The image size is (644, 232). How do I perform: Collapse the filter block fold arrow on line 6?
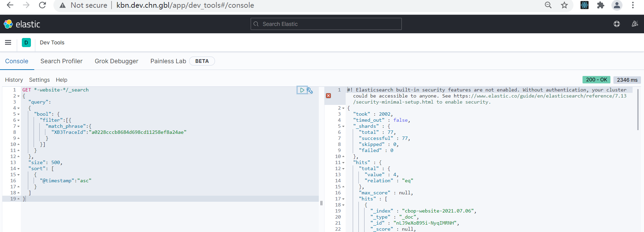click(18, 120)
